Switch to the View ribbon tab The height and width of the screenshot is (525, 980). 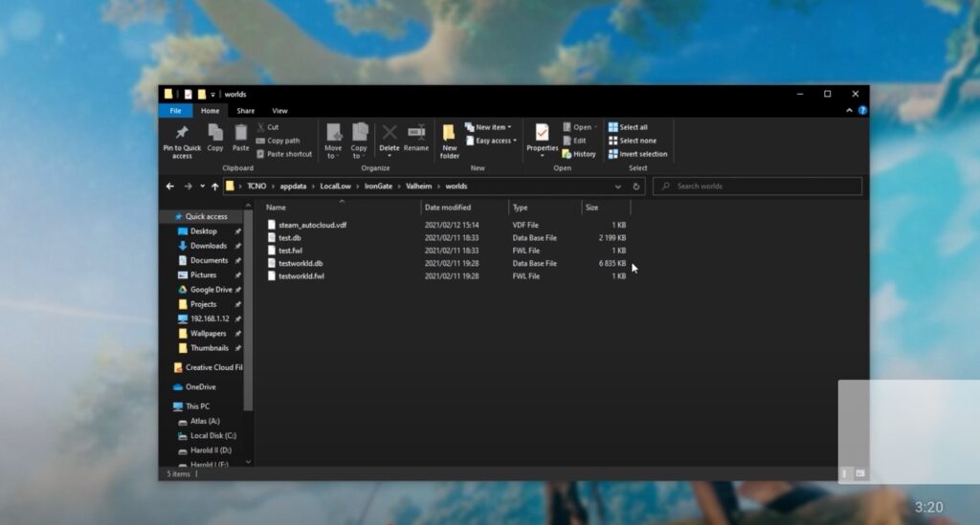click(279, 111)
